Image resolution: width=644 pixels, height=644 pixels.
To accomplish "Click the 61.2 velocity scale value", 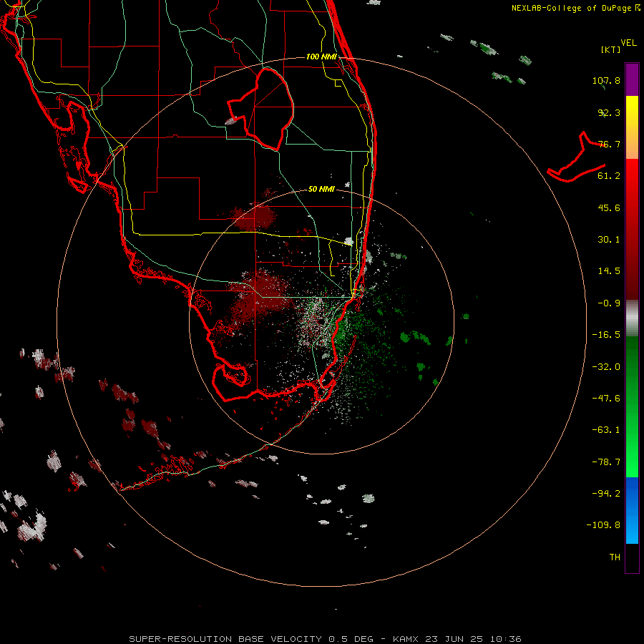I will pos(609,176).
